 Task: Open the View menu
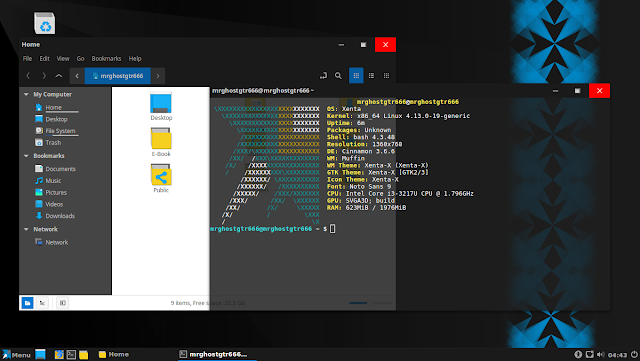point(63,58)
